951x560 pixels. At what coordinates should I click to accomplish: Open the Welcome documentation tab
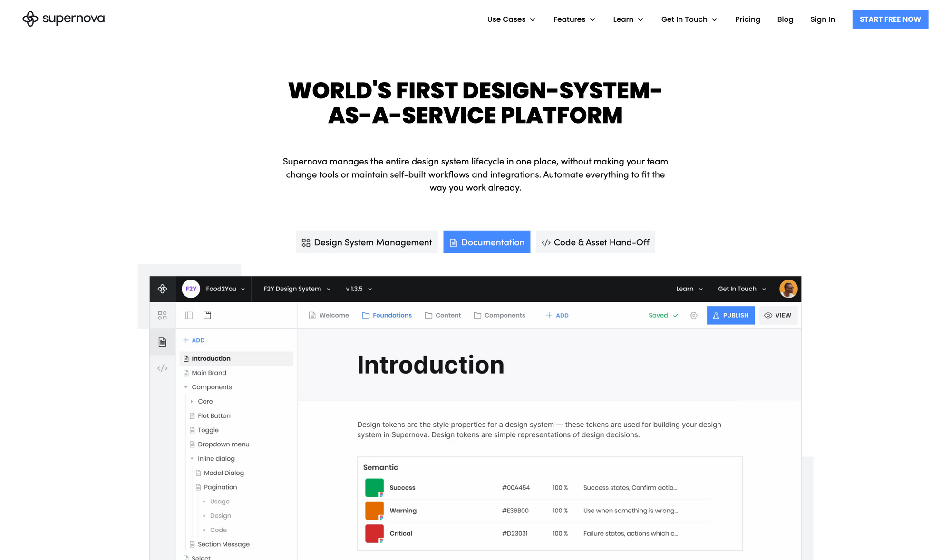pos(329,315)
